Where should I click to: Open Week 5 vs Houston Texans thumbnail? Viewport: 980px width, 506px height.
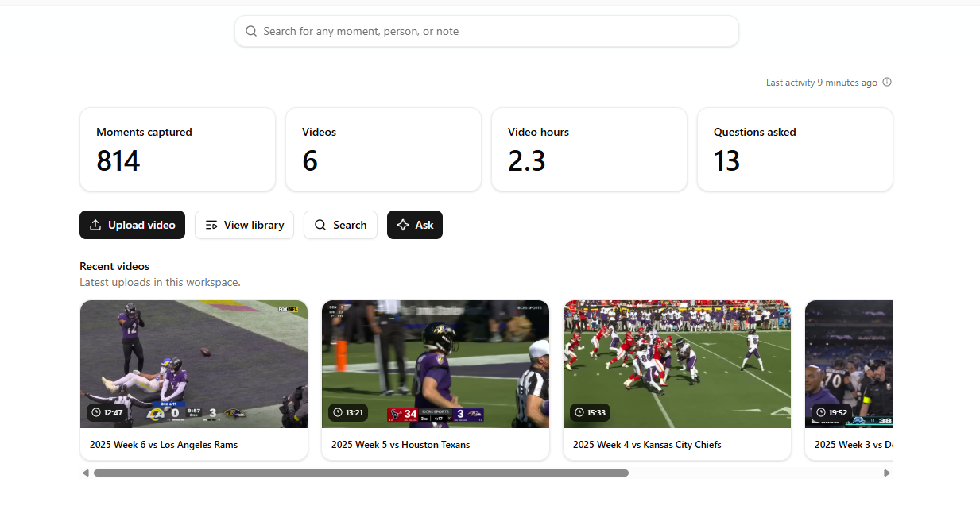(436, 364)
